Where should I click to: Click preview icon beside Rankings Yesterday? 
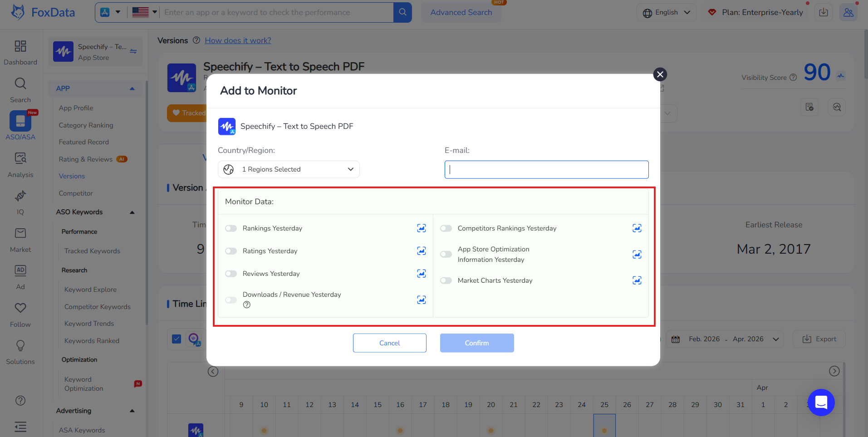click(x=421, y=228)
